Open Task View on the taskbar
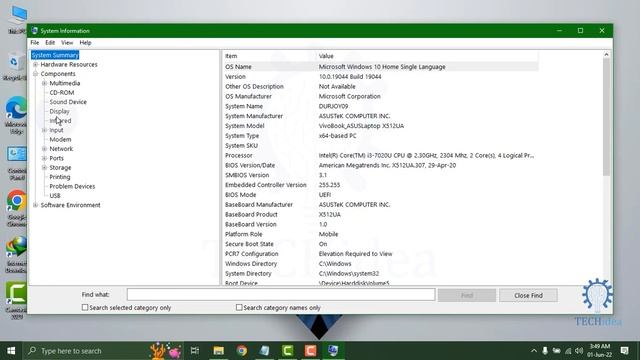Image resolution: width=640 pixels, height=360 pixels. [195, 351]
